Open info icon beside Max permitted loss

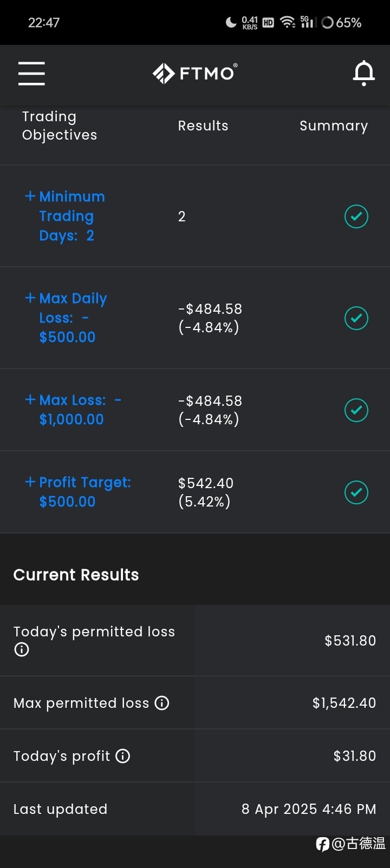tap(162, 703)
